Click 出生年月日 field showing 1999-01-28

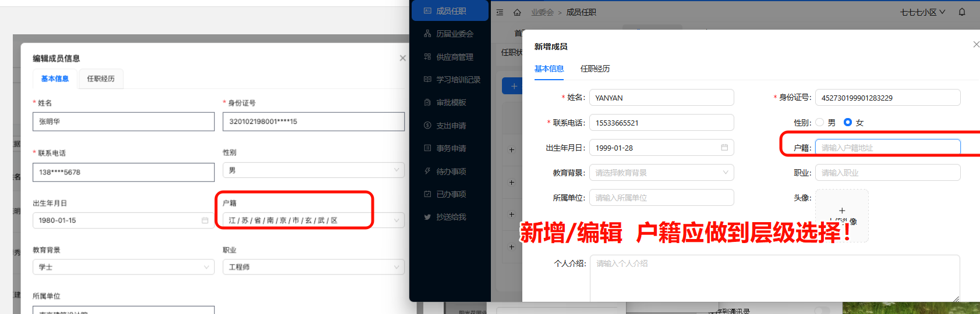[x=661, y=148]
